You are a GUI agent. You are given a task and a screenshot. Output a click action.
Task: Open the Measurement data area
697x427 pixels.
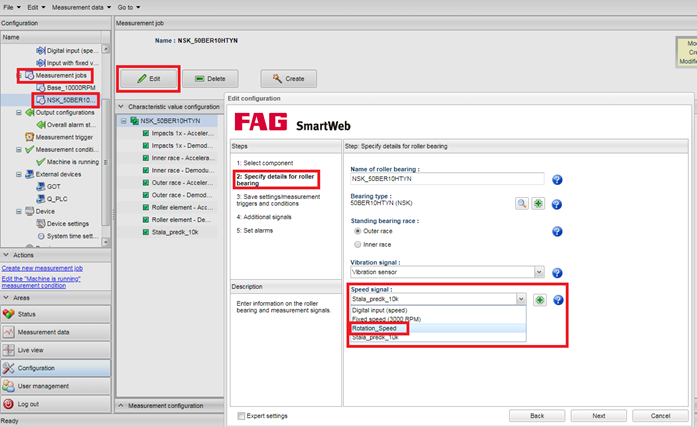(x=56, y=332)
